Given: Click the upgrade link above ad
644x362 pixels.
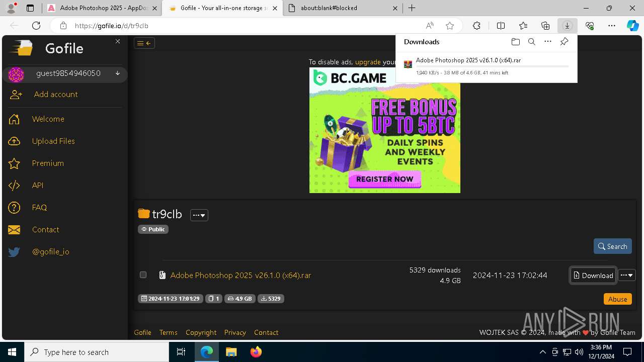Looking at the screenshot, I should (x=368, y=62).
